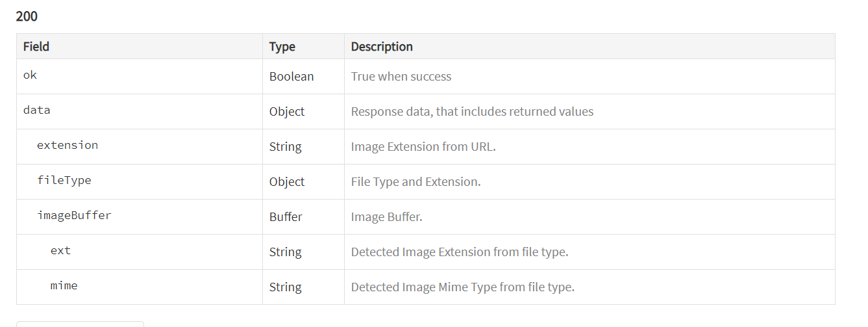
Task: Select the imageBuffer field name
Action: click(x=74, y=215)
